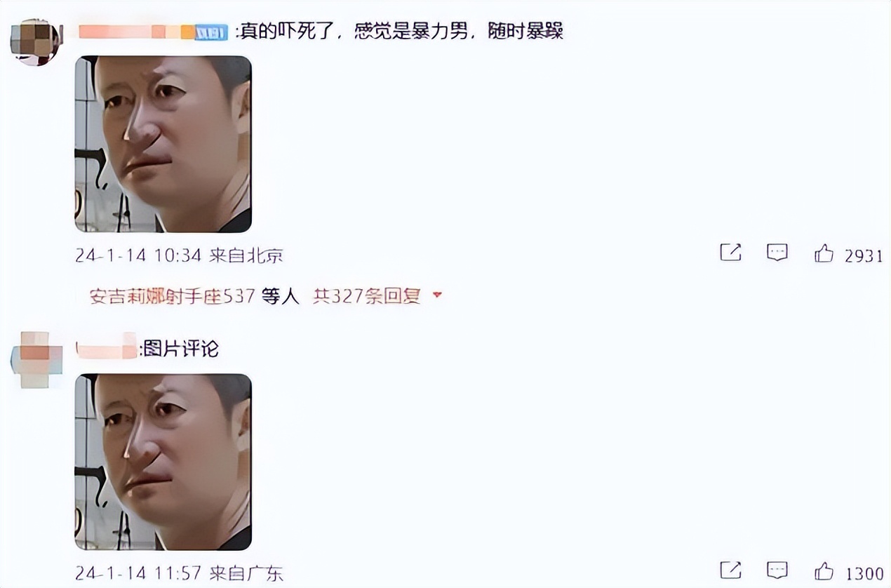Viewport: 891px width, 588px height.
Task: Open reply bubble icon on the 11:57 comment
Action: (x=777, y=570)
